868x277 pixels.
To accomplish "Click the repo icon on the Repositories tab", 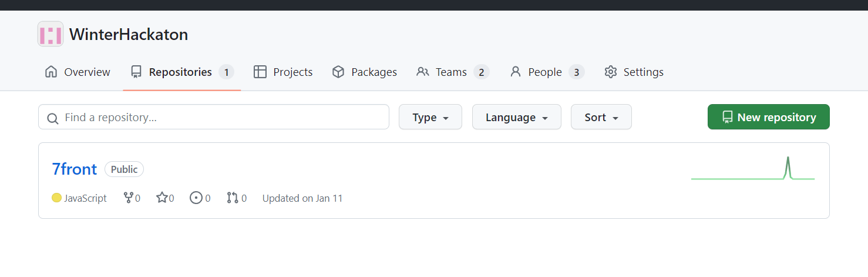I will (136, 72).
